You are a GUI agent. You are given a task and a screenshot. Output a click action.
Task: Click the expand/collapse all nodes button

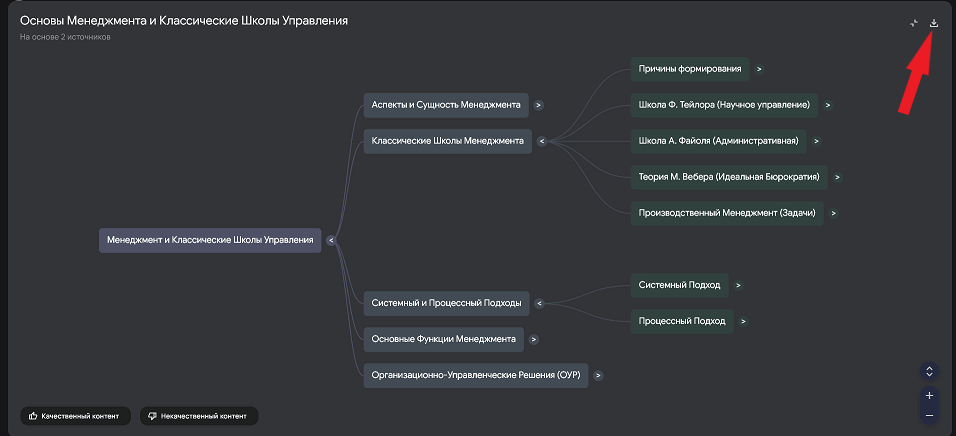(x=929, y=371)
